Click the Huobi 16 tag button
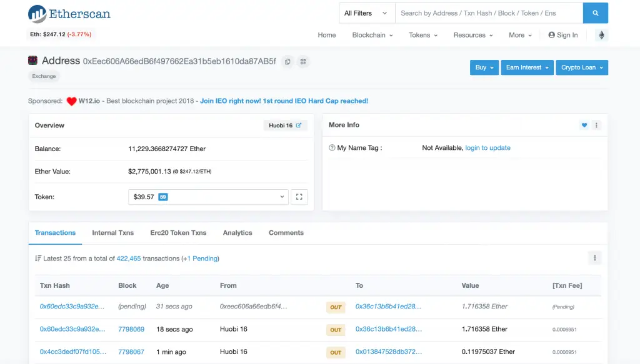The width and height of the screenshot is (640, 364). tap(285, 125)
